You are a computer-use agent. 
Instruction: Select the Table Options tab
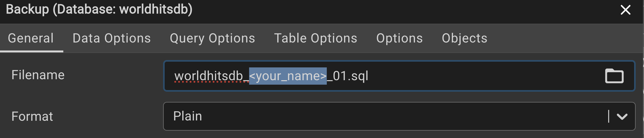tap(316, 38)
